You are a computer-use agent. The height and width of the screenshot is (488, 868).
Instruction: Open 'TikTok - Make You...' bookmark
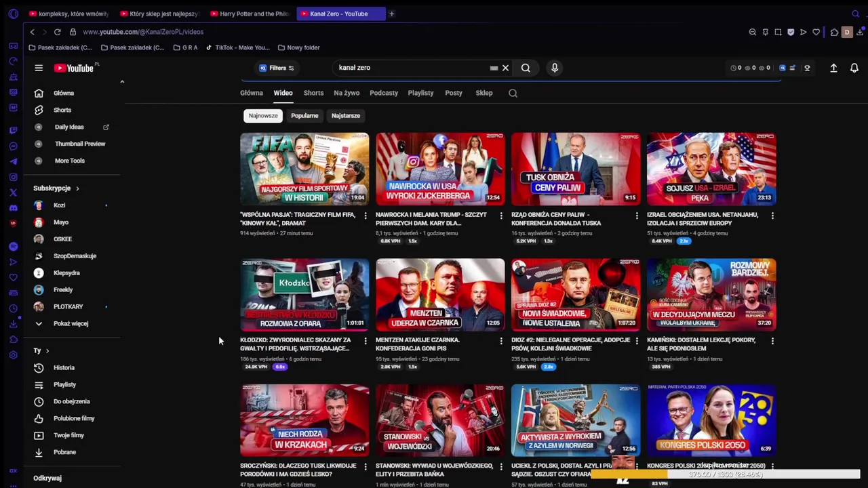[237, 47]
